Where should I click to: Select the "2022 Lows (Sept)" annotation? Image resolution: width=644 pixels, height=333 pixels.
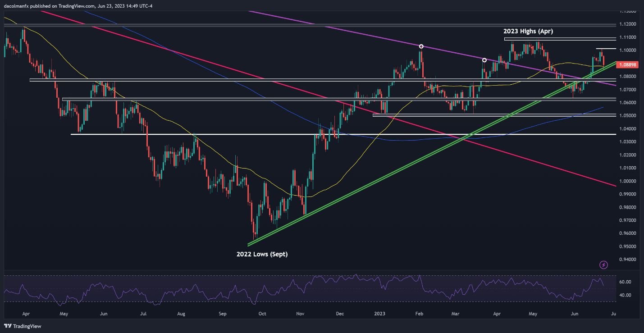pos(262,254)
